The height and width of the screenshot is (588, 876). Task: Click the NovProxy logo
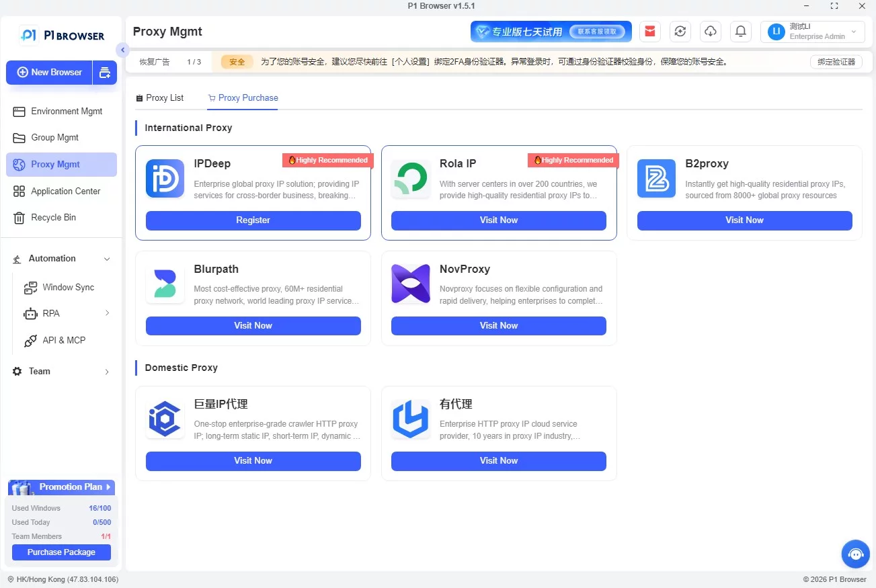click(411, 284)
